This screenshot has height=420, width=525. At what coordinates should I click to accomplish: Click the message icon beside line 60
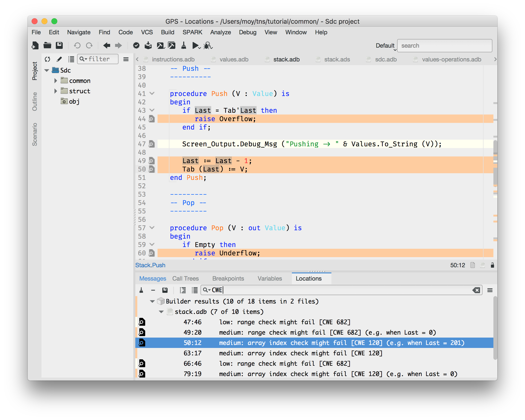pyautogui.click(x=152, y=253)
